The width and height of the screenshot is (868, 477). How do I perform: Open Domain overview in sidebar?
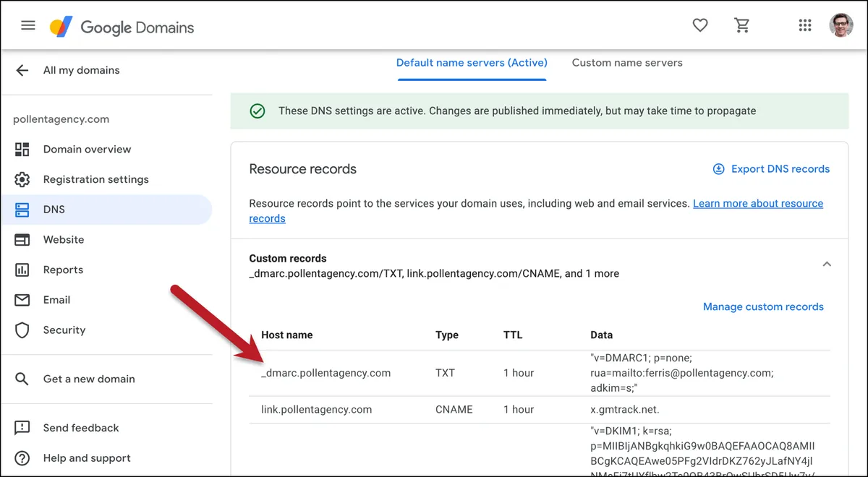coord(107,149)
